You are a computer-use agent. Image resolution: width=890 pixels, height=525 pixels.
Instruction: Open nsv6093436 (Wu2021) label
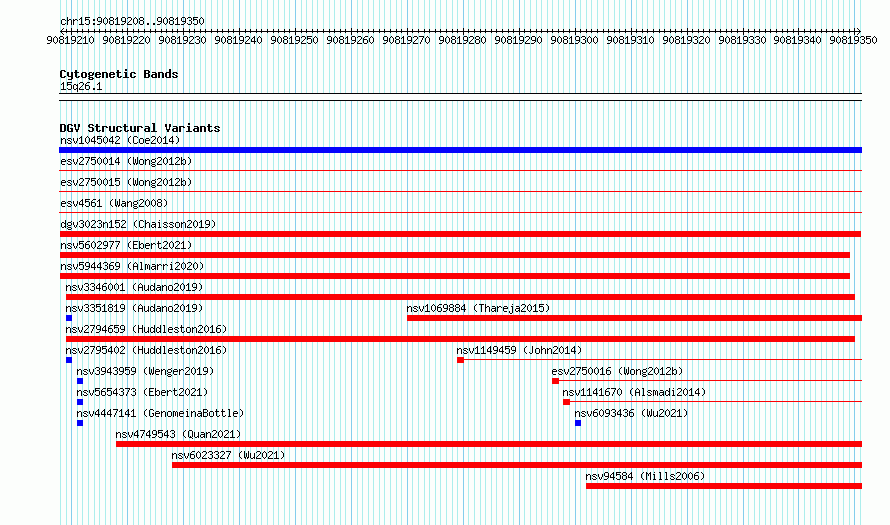coord(631,413)
